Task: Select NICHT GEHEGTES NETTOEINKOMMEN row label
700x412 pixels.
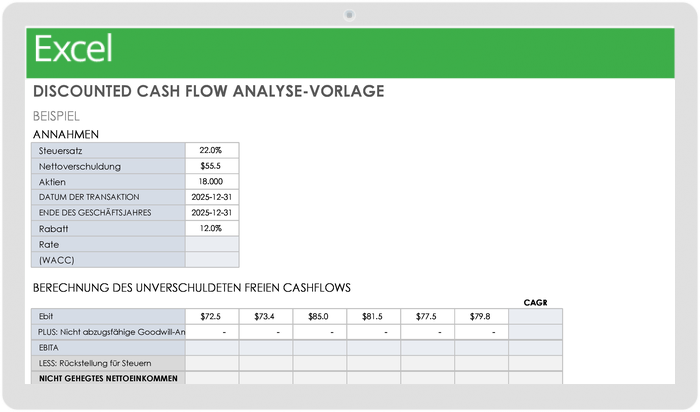Action: click(x=108, y=378)
